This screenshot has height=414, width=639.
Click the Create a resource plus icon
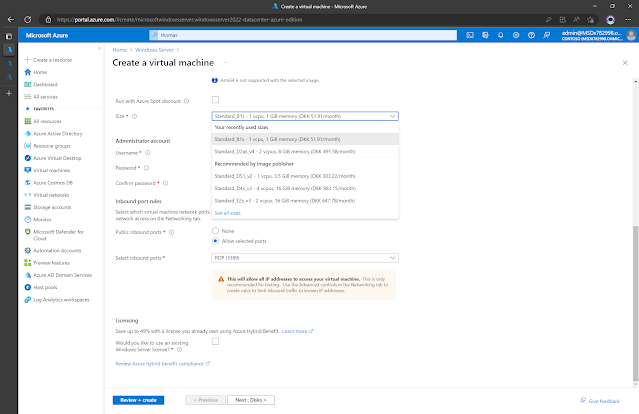[x=28, y=60]
